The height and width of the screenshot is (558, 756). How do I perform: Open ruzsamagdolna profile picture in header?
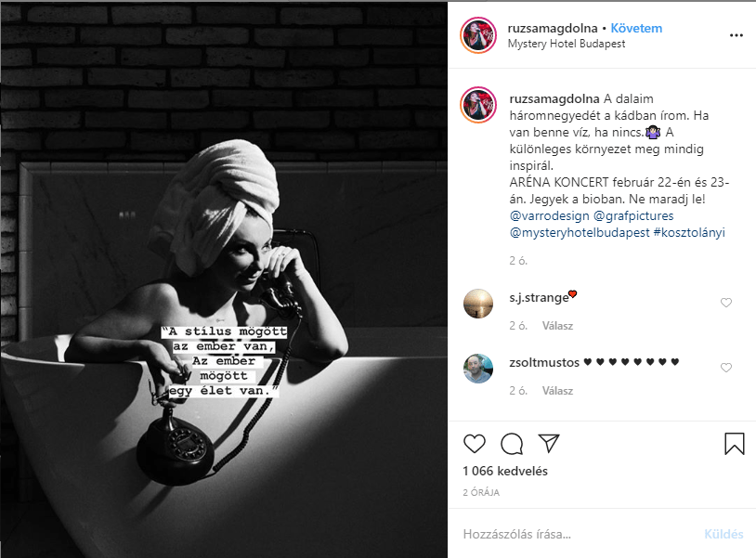[478, 35]
